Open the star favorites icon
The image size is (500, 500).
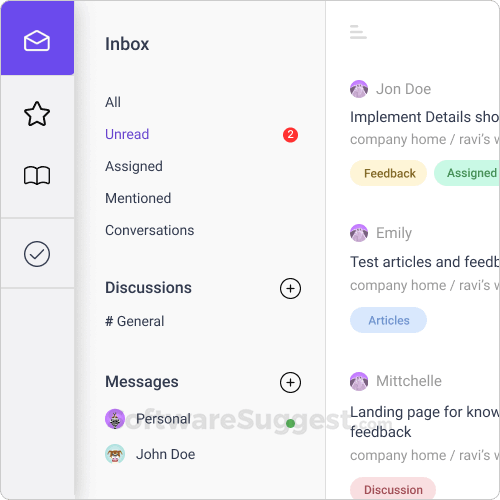click(x=37, y=114)
